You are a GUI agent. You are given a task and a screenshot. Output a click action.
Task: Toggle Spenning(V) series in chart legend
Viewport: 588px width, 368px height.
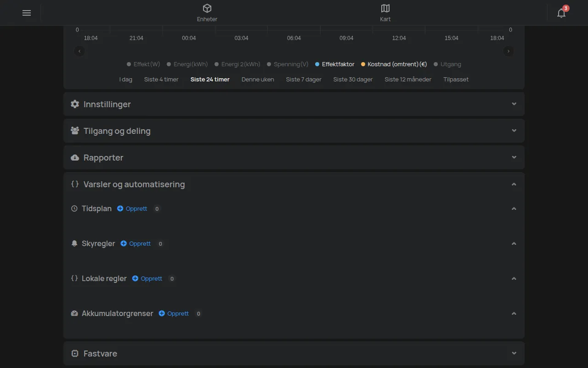tap(288, 64)
